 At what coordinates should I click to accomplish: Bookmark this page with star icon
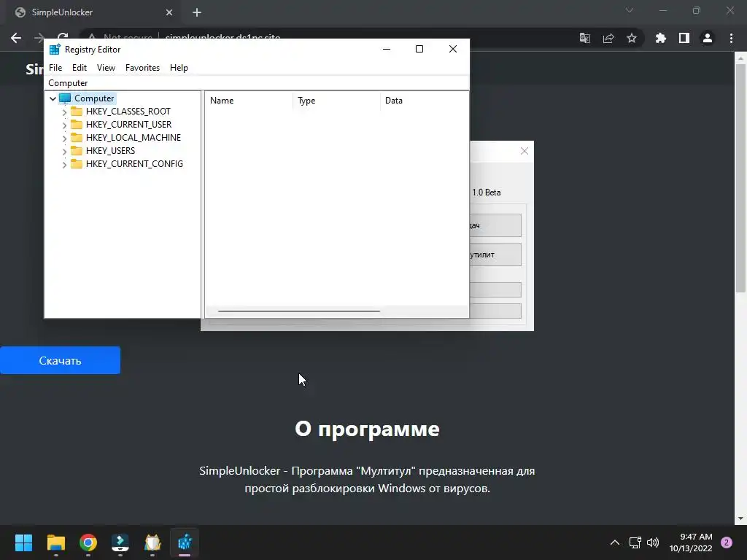(632, 38)
